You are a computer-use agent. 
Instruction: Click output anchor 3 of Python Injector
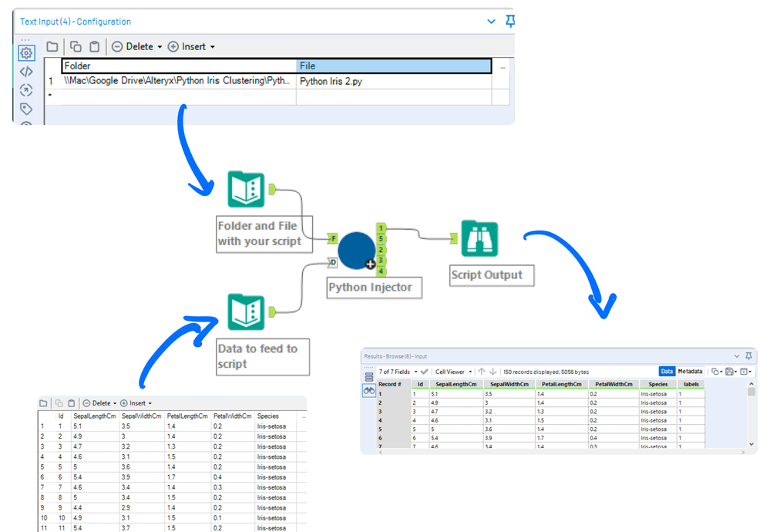(x=381, y=261)
